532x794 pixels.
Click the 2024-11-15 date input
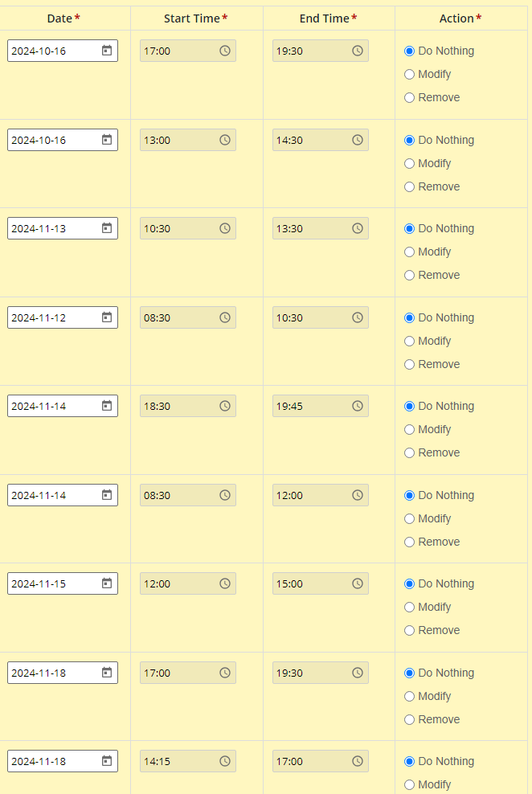(x=63, y=583)
